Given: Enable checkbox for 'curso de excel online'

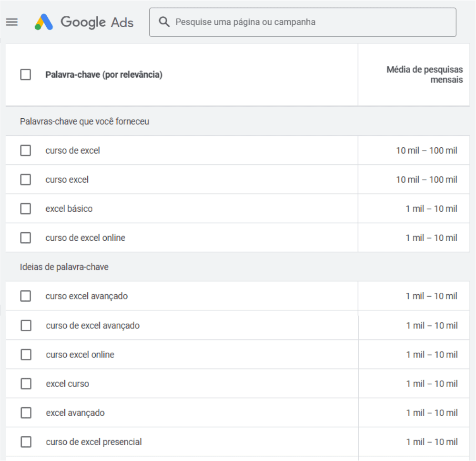Looking at the screenshot, I should 26,238.
